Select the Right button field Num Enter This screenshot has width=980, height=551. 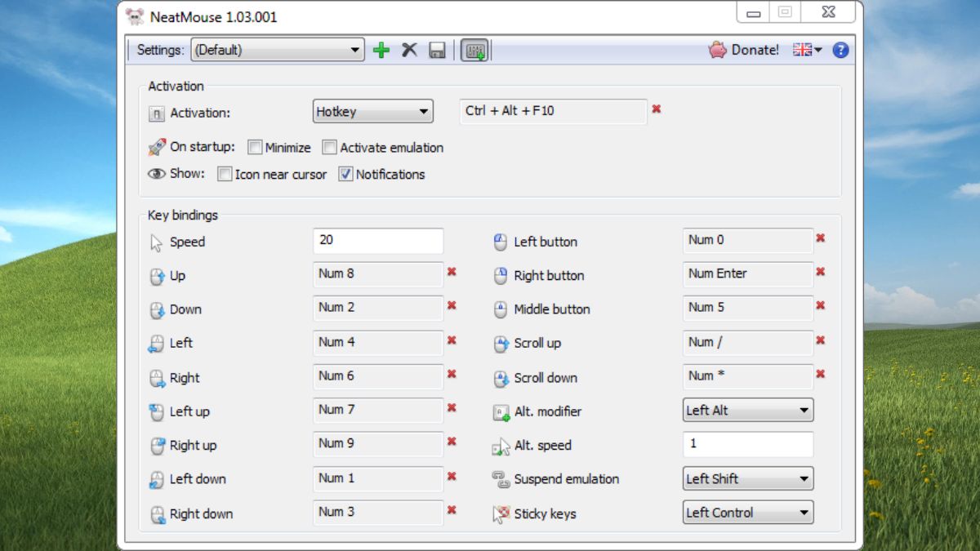[x=748, y=274]
